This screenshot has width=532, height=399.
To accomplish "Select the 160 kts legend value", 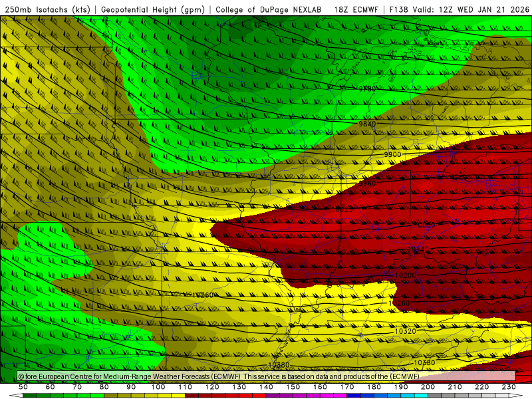I will pyautogui.click(x=320, y=387).
